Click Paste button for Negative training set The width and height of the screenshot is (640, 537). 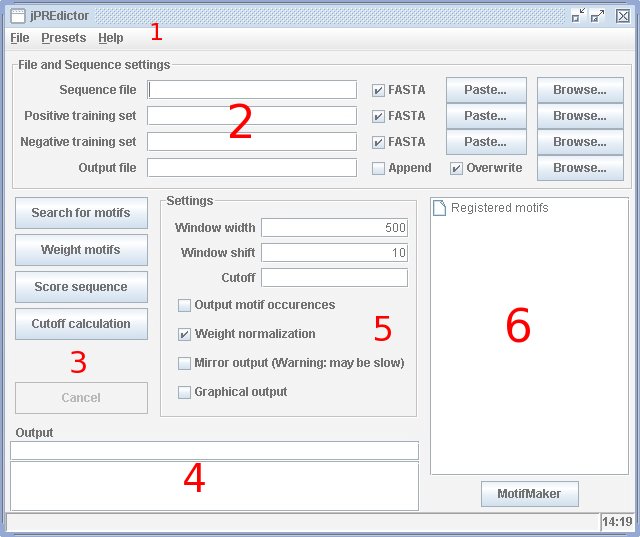pos(486,142)
